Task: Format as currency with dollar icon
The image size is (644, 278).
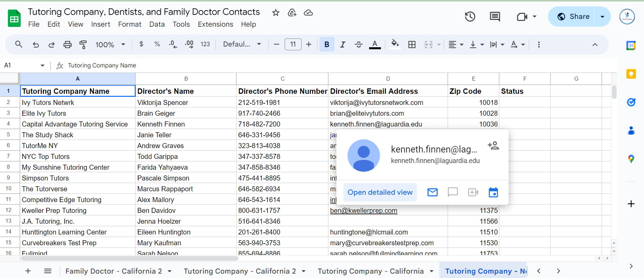Action: click(x=141, y=44)
